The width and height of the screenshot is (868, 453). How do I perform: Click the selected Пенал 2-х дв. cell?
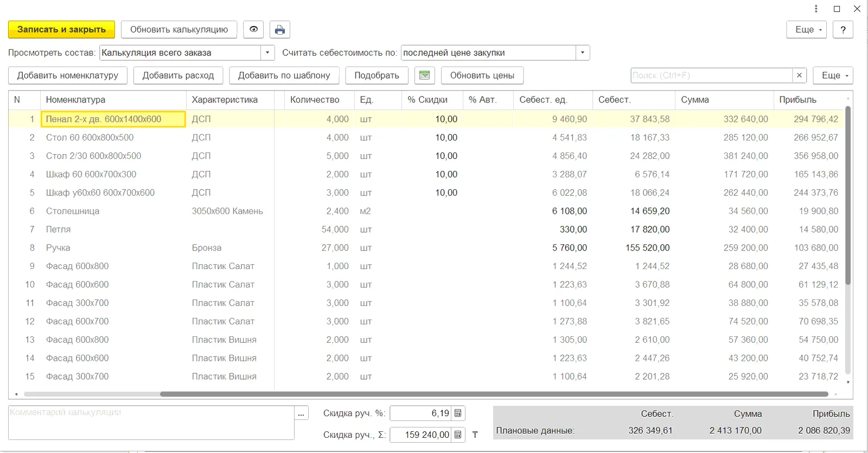click(113, 119)
